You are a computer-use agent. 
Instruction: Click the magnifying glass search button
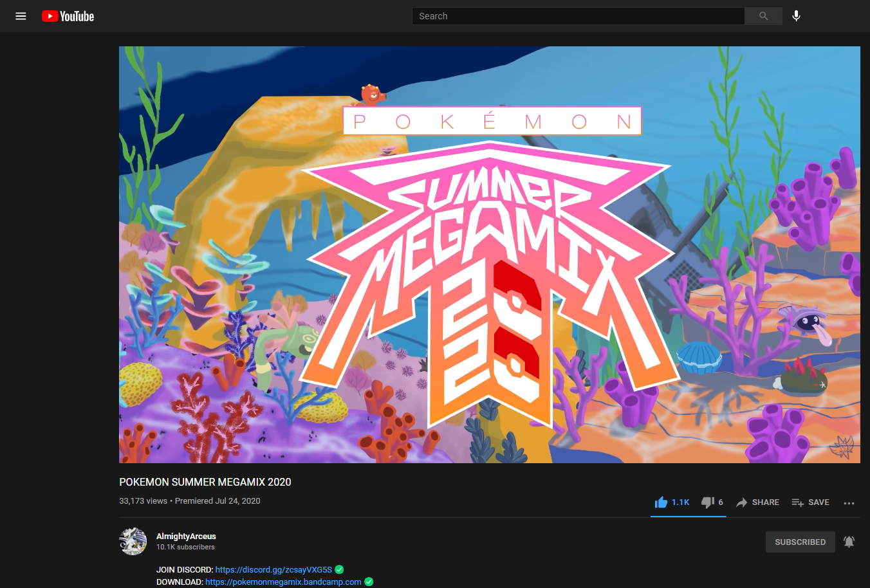pos(763,16)
